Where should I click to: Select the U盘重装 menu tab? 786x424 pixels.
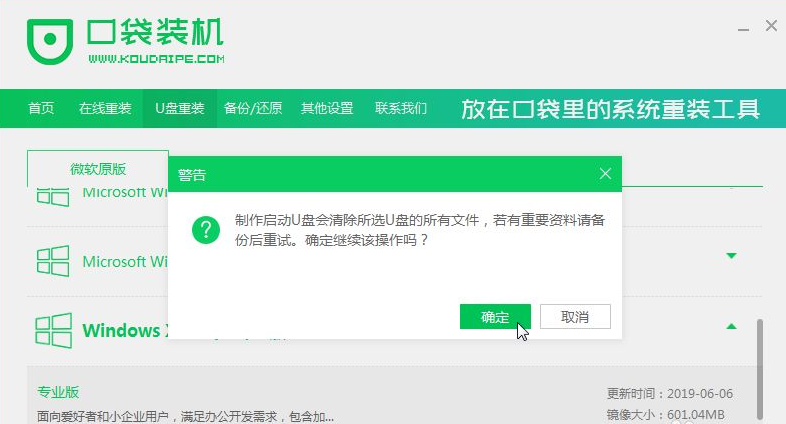pos(179,108)
